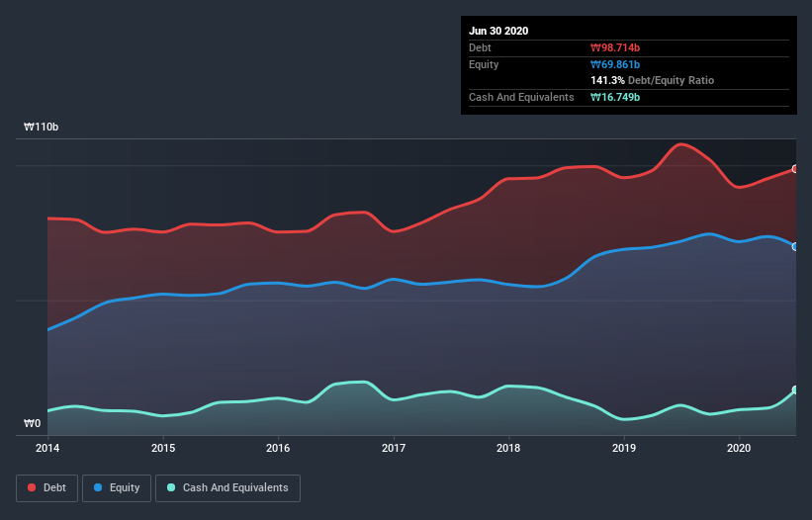Click the ₩16.749b cash value
The height and width of the screenshot is (520, 812).
[615, 97]
